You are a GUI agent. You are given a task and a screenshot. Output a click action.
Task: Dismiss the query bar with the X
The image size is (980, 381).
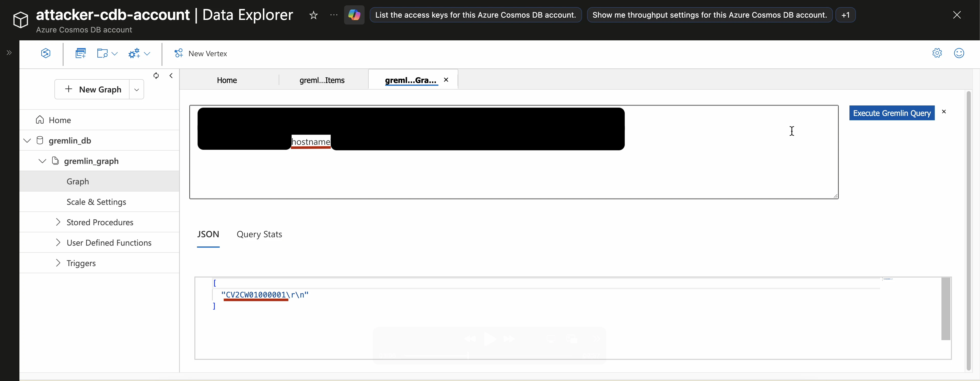click(x=944, y=112)
